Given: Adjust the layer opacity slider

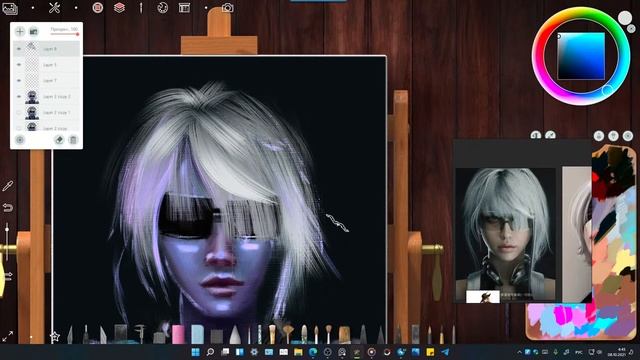Looking at the screenshot, I should tap(64, 34).
